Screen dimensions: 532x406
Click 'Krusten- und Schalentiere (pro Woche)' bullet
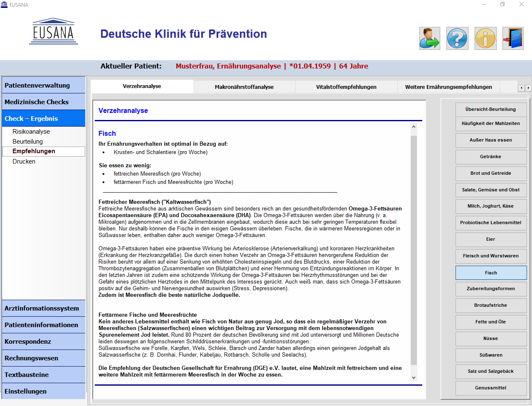click(160, 152)
